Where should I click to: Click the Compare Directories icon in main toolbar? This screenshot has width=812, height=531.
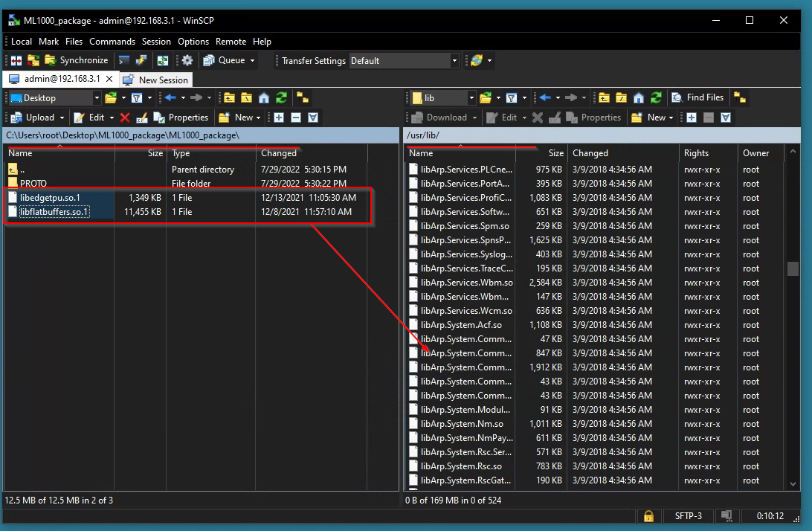(x=16, y=61)
